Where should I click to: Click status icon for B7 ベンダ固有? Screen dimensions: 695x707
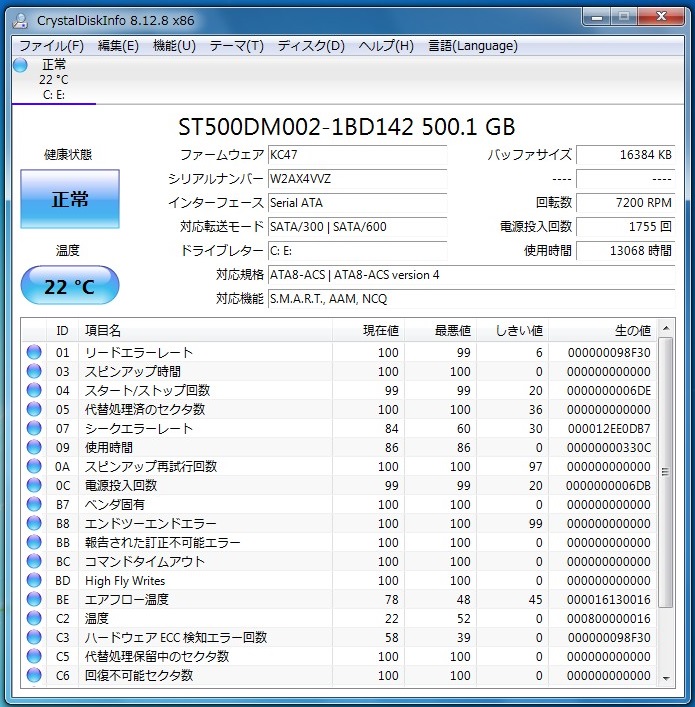[34, 504]
